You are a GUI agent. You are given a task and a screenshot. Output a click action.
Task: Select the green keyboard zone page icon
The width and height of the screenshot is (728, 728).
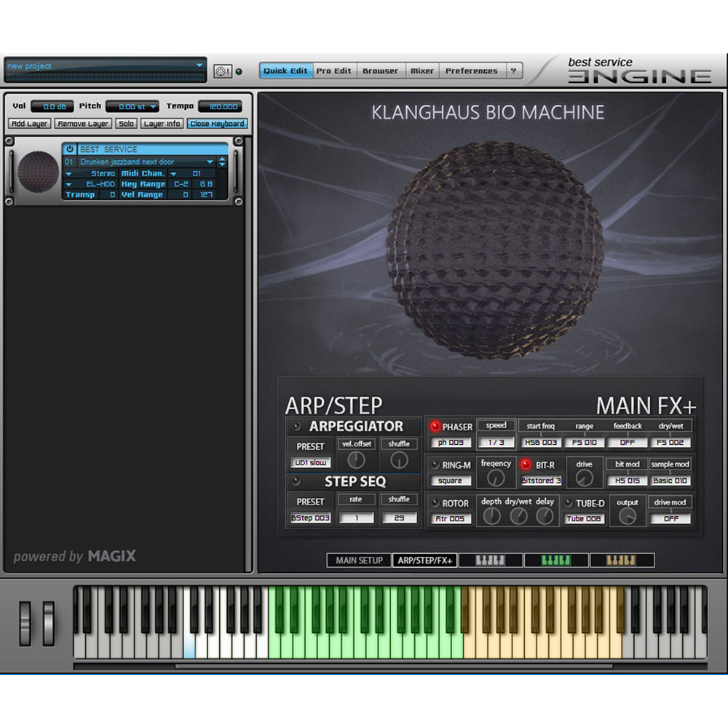[556, 561]
